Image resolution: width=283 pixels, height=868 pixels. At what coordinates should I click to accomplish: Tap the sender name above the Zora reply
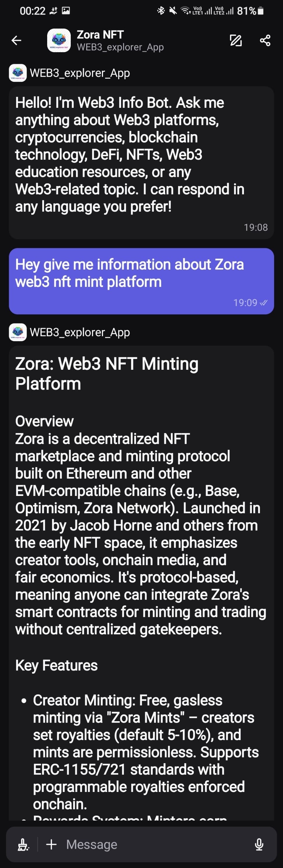pos(80,332)
